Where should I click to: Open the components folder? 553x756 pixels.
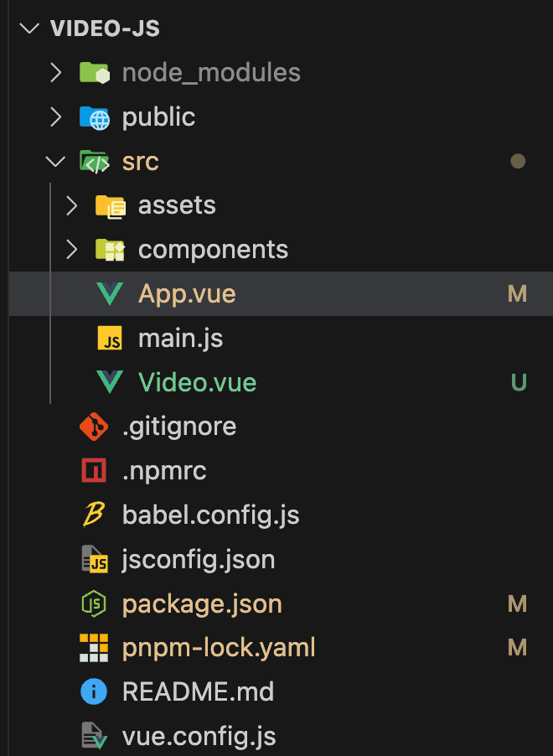point(213,250)
